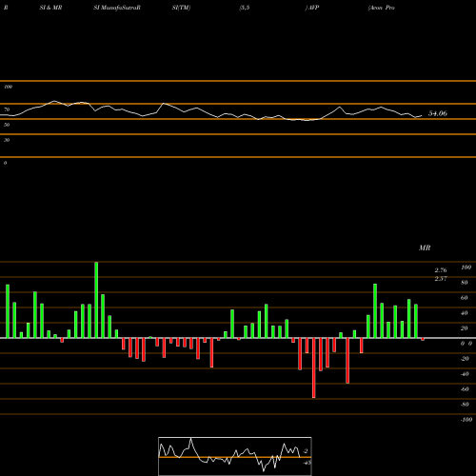Click the 50 label on RSI axis
The width and height of the screenshot is (476, 476).
(x=7, y=125)
